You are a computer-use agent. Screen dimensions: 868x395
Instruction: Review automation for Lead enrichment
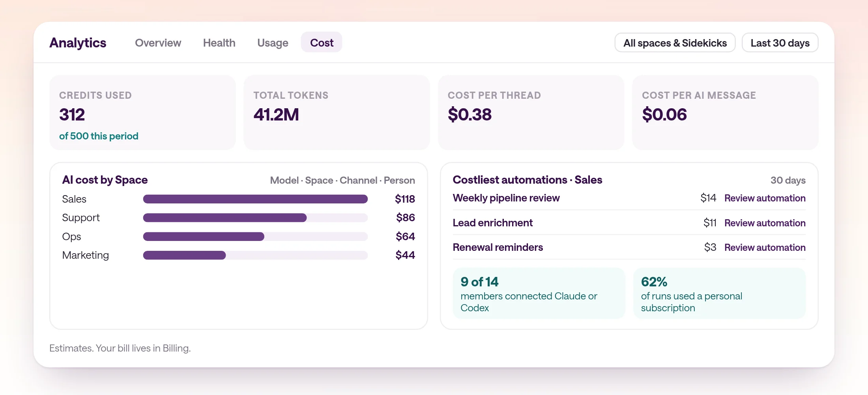click(765, 223)
